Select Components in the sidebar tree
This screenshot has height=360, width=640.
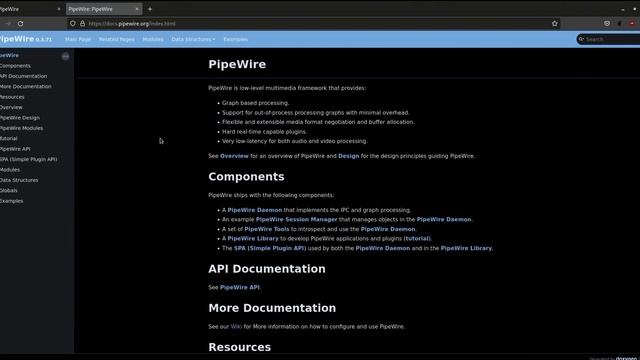point(15,66)
